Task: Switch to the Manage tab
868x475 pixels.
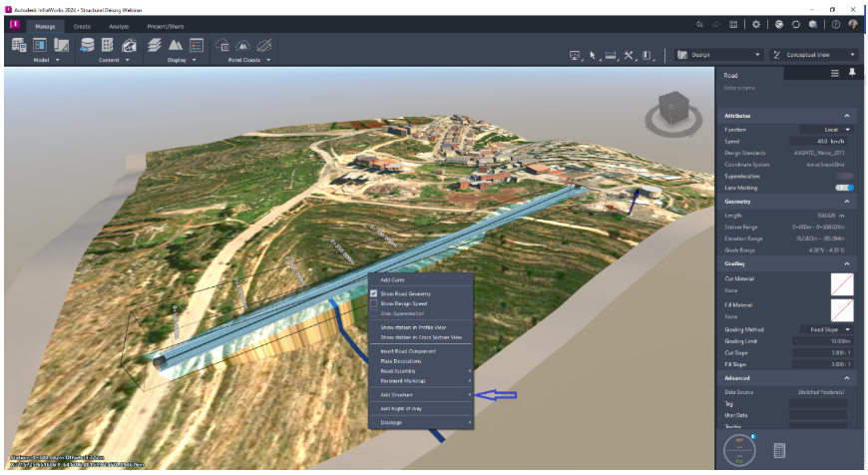Action: 45,26
